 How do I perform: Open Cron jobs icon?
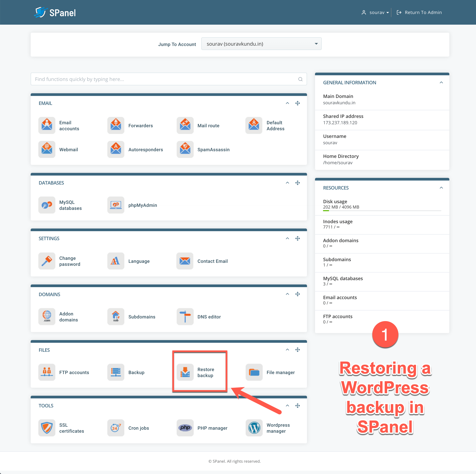tap(116, 428)
